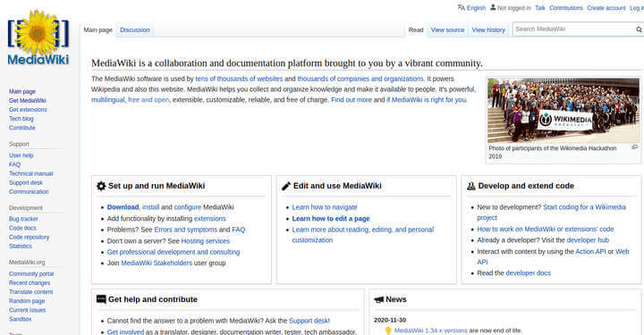Open Get MediaWiki in the sidebar
This screenshot has width=644, height=335.
click(28, 100)
